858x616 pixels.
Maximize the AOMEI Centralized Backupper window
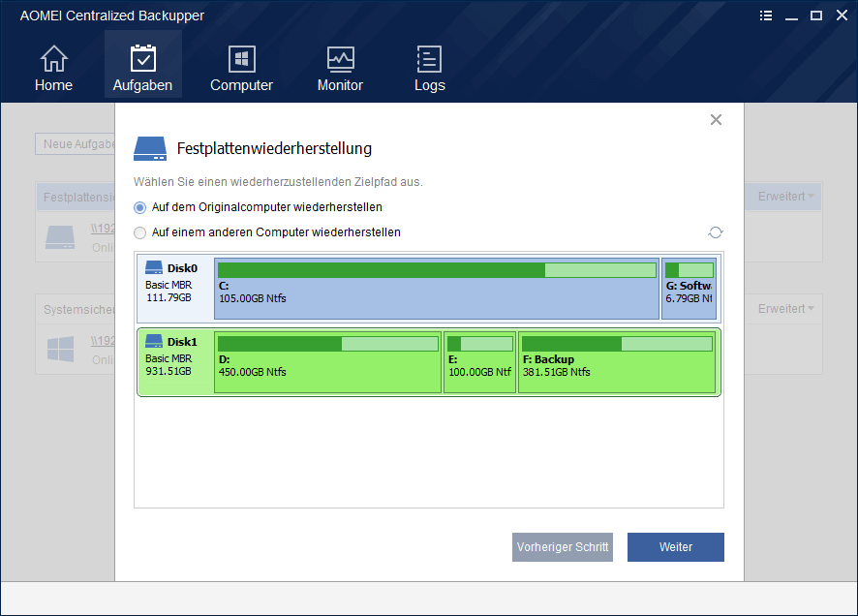coord(816,15)
